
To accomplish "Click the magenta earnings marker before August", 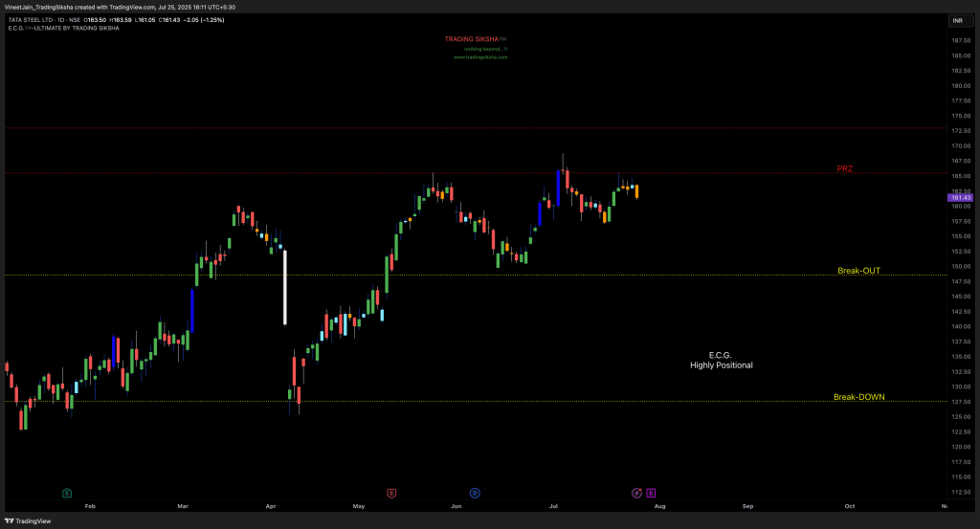I will (651, 493).
